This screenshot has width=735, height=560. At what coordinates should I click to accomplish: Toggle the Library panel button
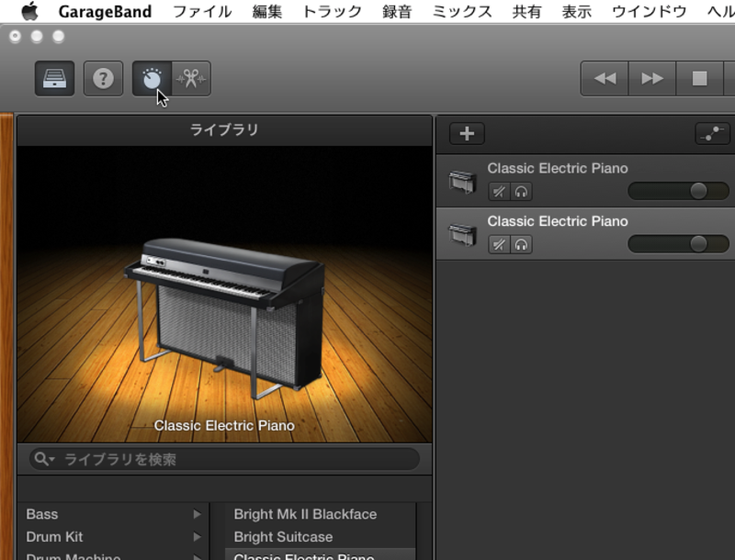tap(54, 79)
